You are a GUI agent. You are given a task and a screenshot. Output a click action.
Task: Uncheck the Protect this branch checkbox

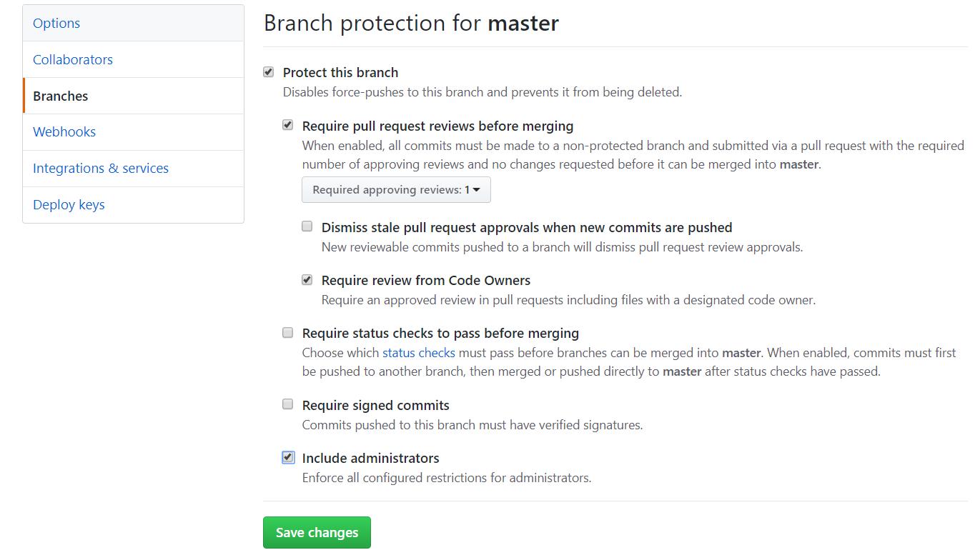[x=269, y=71]
